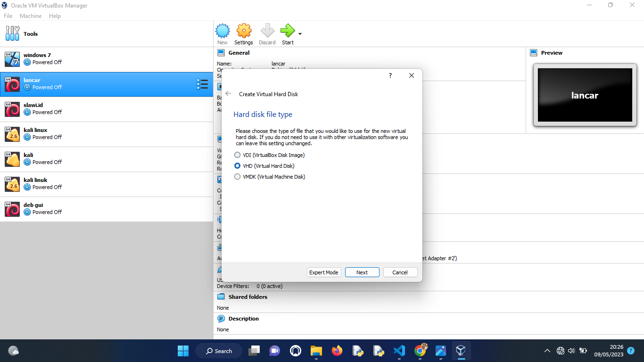Viewport: 644px width, 362px height.
Task: Click the Shared folders section icon
Action: click(x=221, y=297)
